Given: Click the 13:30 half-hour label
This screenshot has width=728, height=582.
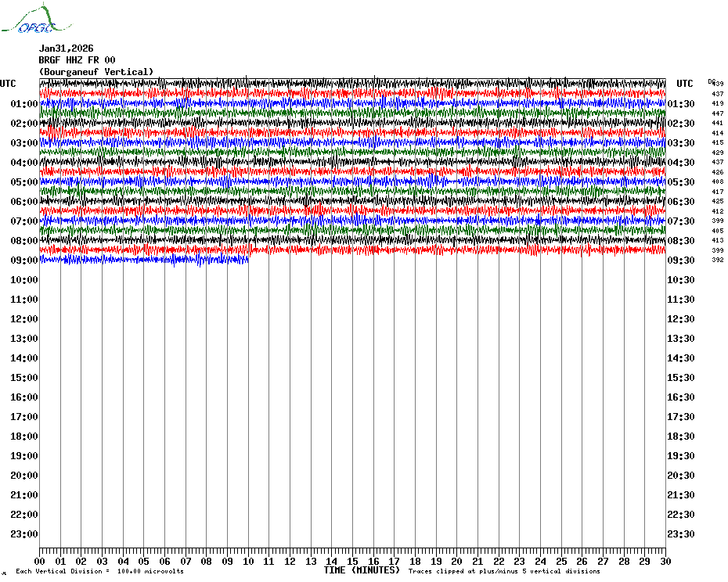Looking at the screenshot, I should 681,339.
